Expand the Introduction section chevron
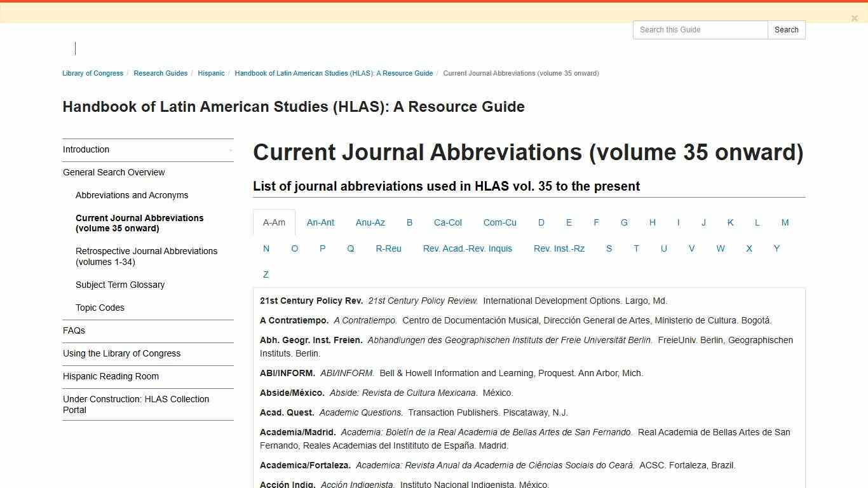868x488 pixels. (x=230, y=150)
